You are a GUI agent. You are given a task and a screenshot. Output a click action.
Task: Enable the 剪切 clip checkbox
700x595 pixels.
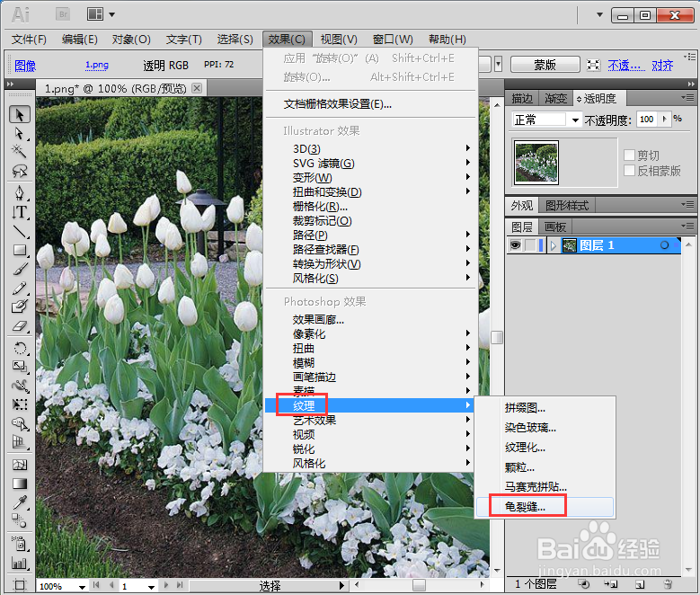(630, 155)
